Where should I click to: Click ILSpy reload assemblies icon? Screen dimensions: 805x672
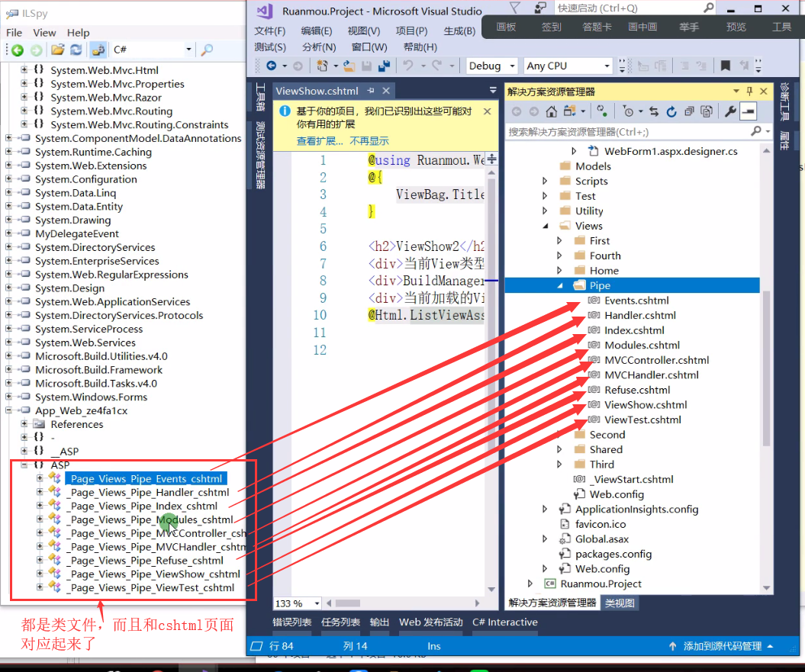point(76,50)
